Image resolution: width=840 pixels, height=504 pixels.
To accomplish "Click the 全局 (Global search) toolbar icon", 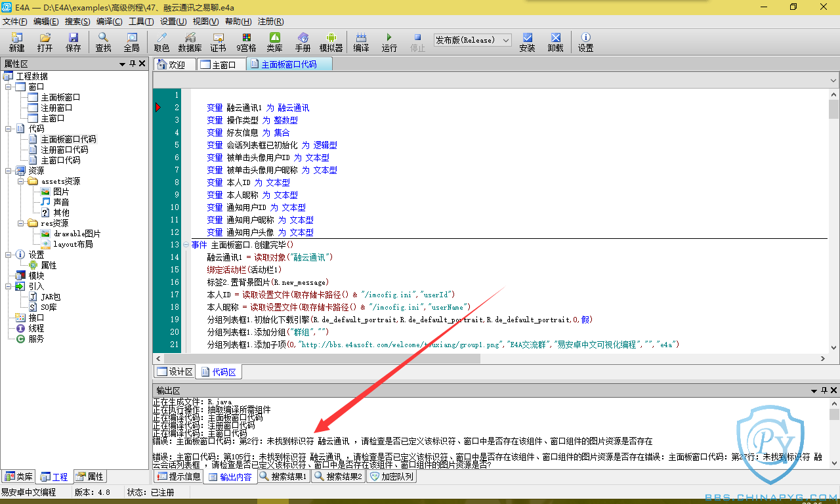I will pos(131,42).
